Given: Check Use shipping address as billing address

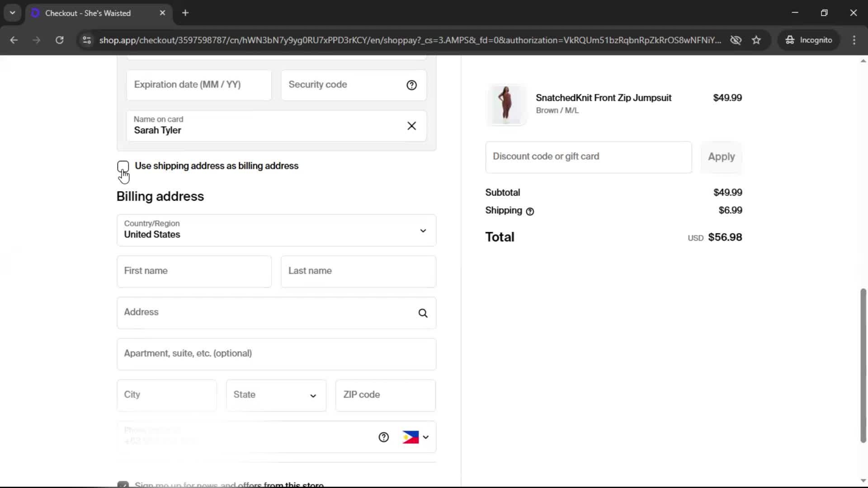Looking at the screenshot, I should [123, 166].
